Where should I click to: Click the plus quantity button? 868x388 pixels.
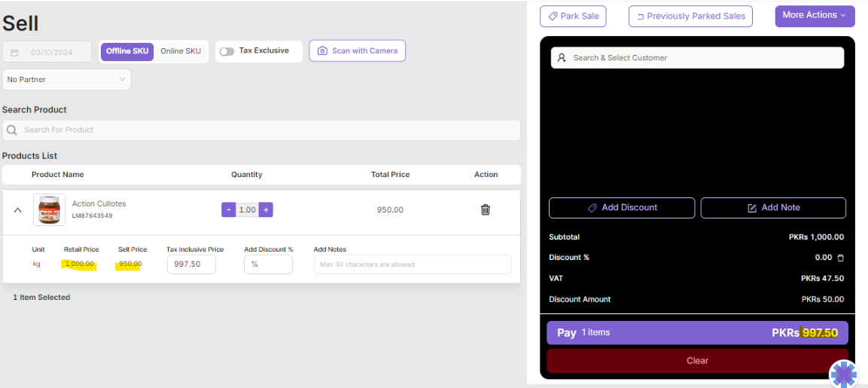coord(266,209)
